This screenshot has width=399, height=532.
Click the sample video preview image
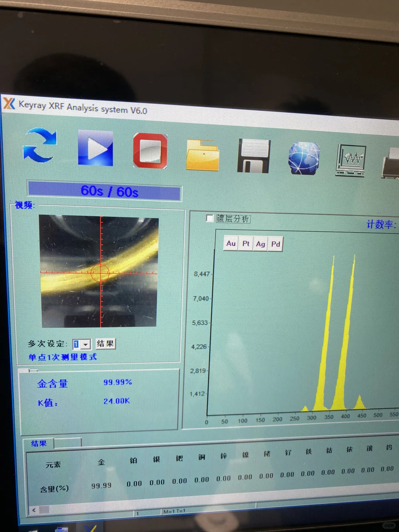coord(99,271)
